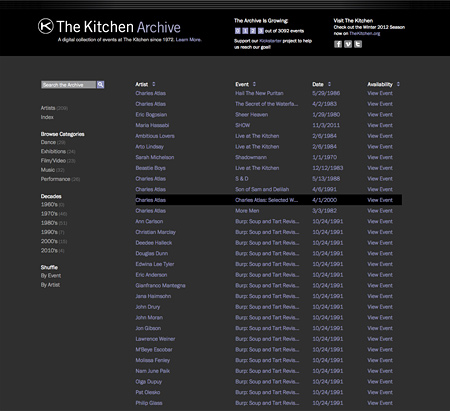Image resolution: width=450 pixels, height=411 pixels.
Task: Open the Sheer Heaven event
Action: pyautogui.click(x=252, y=115)
